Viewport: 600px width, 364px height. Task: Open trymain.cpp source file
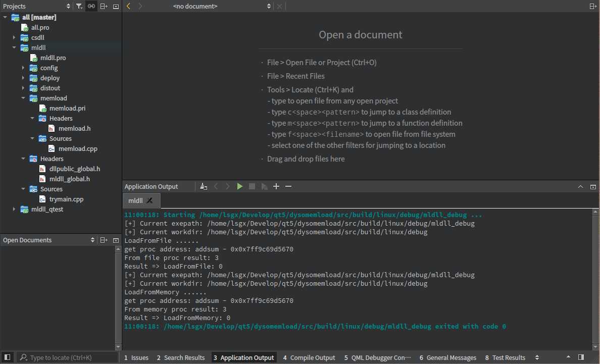(x=67, y=199)
